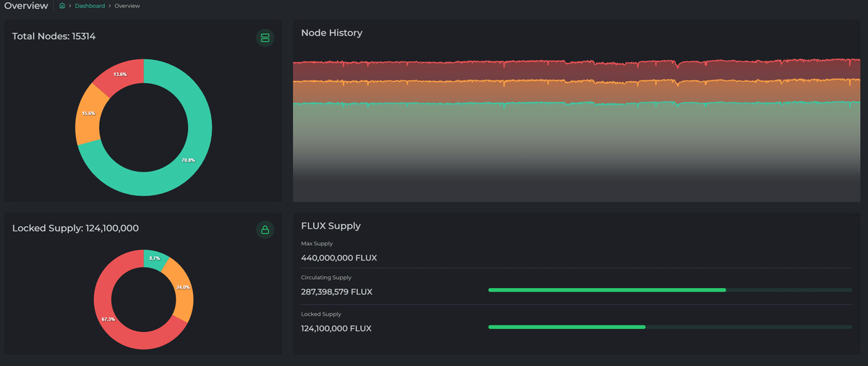
Task: Select the red 13.8% segment of nodes donut
Action: 119,75
